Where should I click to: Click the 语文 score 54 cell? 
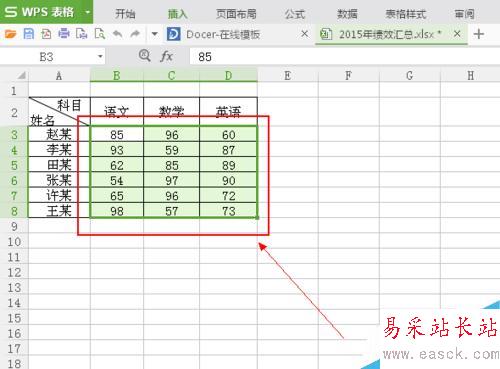[117, 180]
